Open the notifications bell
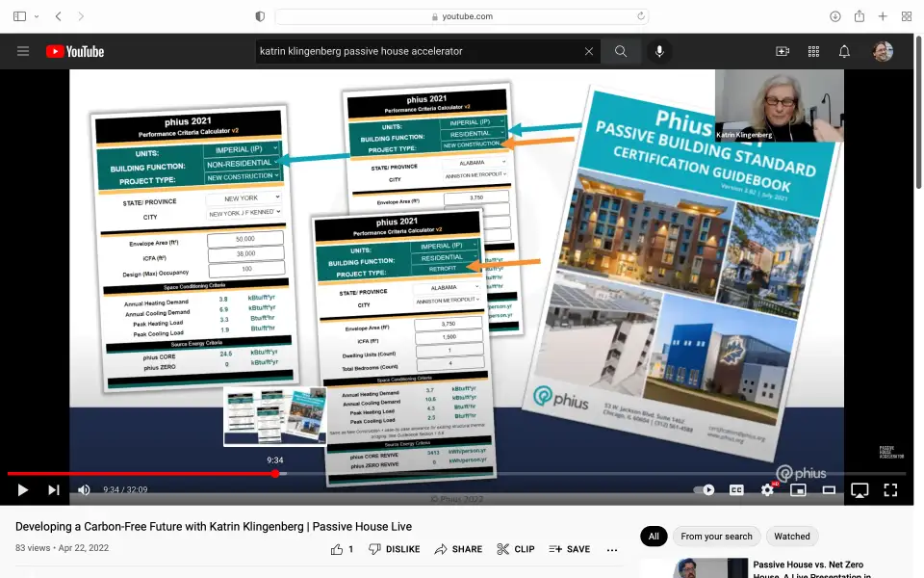 point(844,51)
